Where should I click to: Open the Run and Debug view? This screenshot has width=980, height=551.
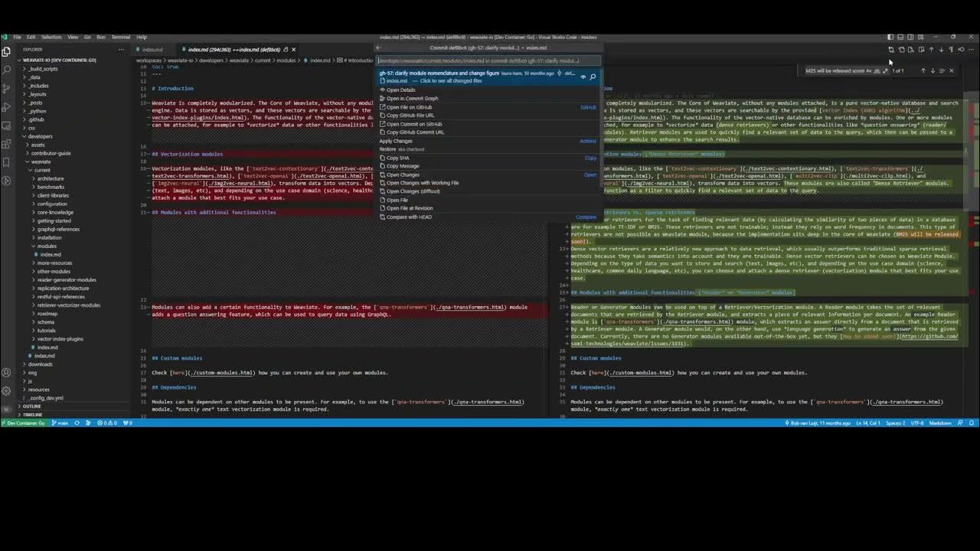(6, 106)
